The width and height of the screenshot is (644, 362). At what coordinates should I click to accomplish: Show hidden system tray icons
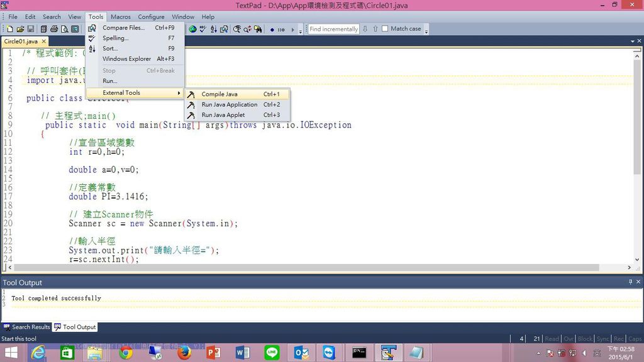538,353
